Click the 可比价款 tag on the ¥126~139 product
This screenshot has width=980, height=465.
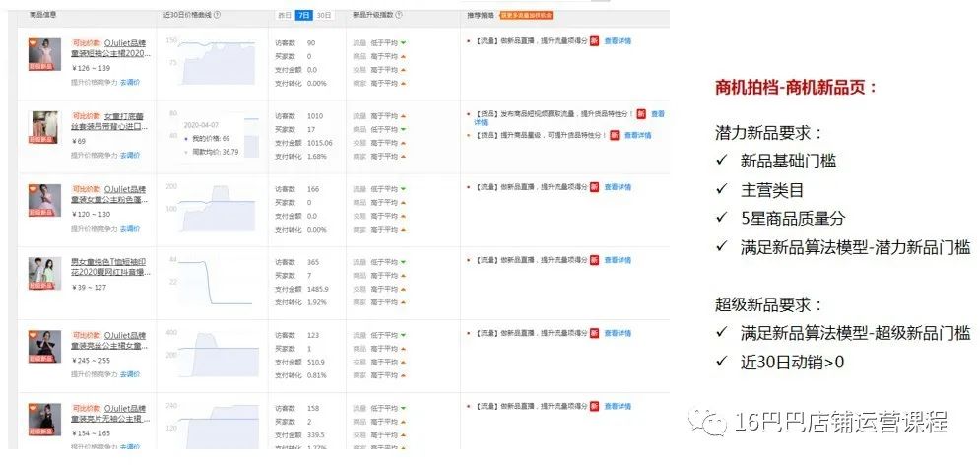click(87, 43)
